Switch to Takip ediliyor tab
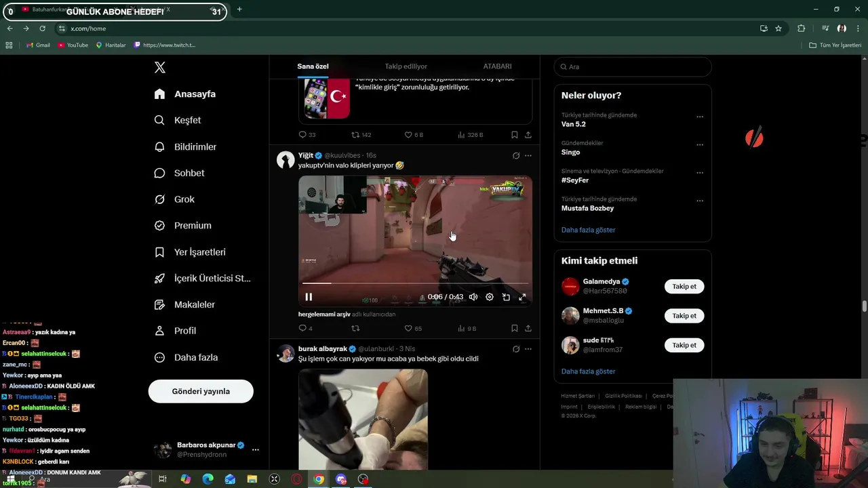This screenshot has height=488, width=868. [406, 66]
